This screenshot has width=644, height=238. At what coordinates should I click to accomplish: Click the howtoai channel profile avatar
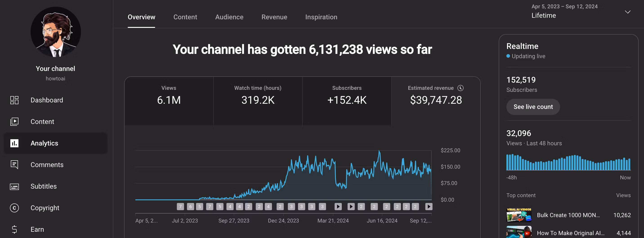click(56, 32)
